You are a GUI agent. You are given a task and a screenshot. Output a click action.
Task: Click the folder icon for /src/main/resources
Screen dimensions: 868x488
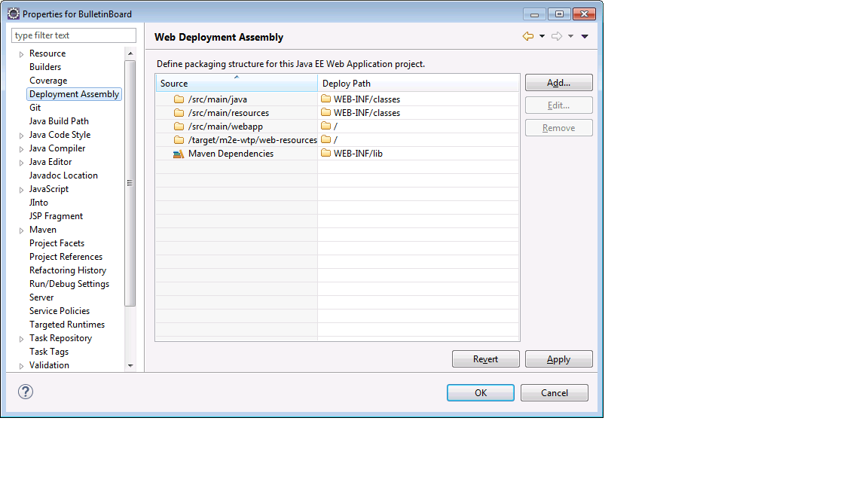pyautogui.click(x=179, y=112)
